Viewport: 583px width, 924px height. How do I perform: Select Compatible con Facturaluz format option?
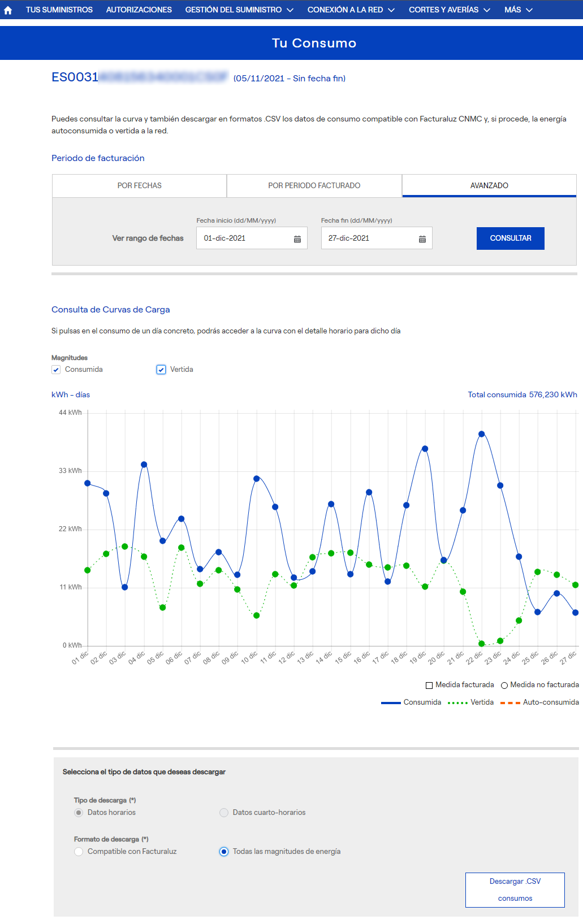pos(79,852)
